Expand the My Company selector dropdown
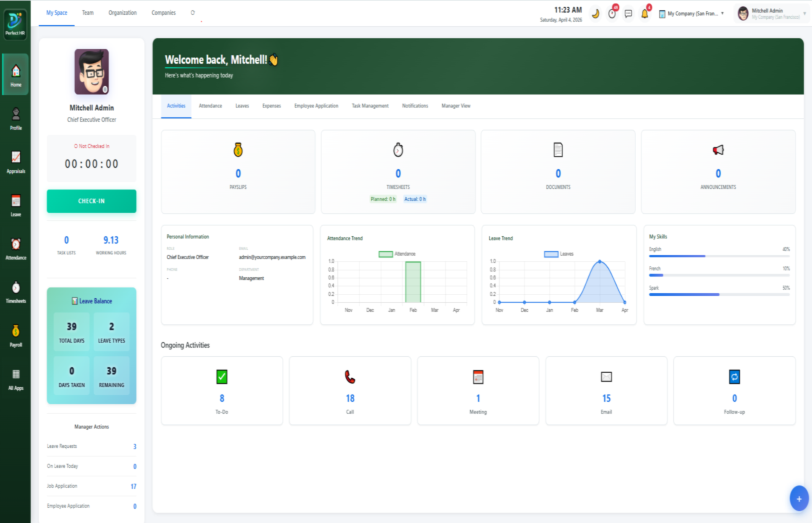 pyautogui.click(x=691, y=14)
